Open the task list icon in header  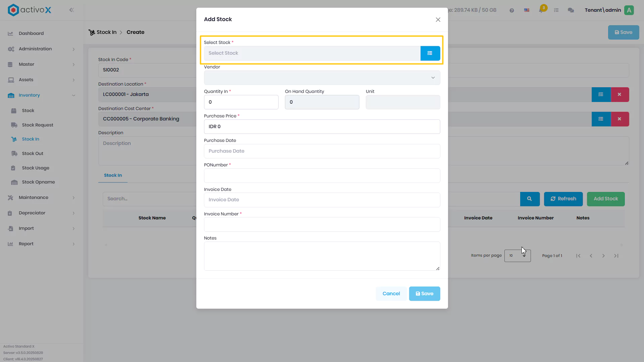556,10
